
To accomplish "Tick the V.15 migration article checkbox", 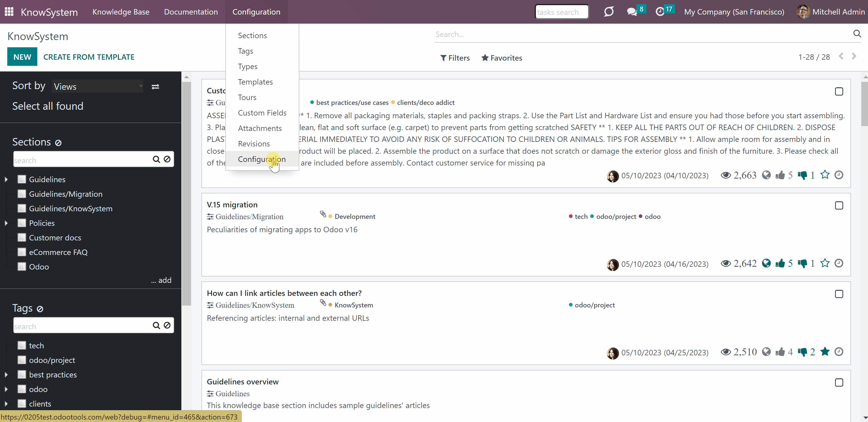I will pos(839,206).
